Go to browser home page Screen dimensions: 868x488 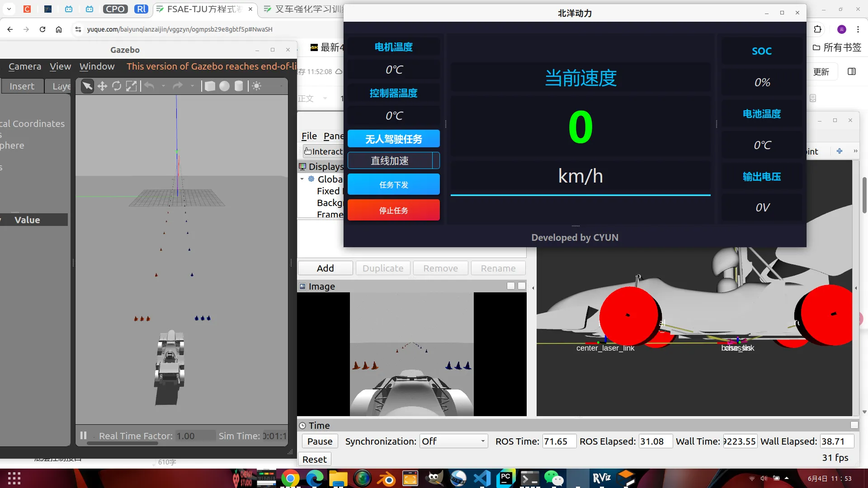coord(59,29)
